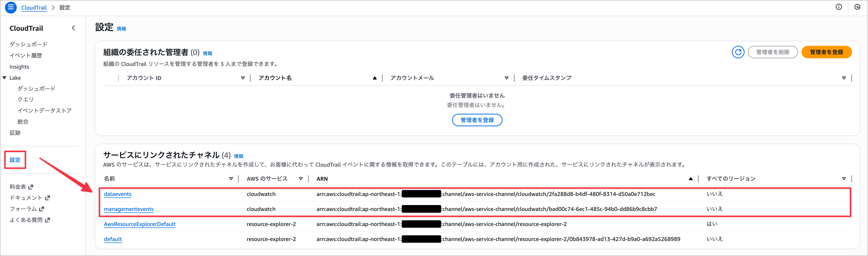The width and height of the screenshot is (868, 256).
Task: Select ARN text of managementevents row
Action: (x=486, y=209)
